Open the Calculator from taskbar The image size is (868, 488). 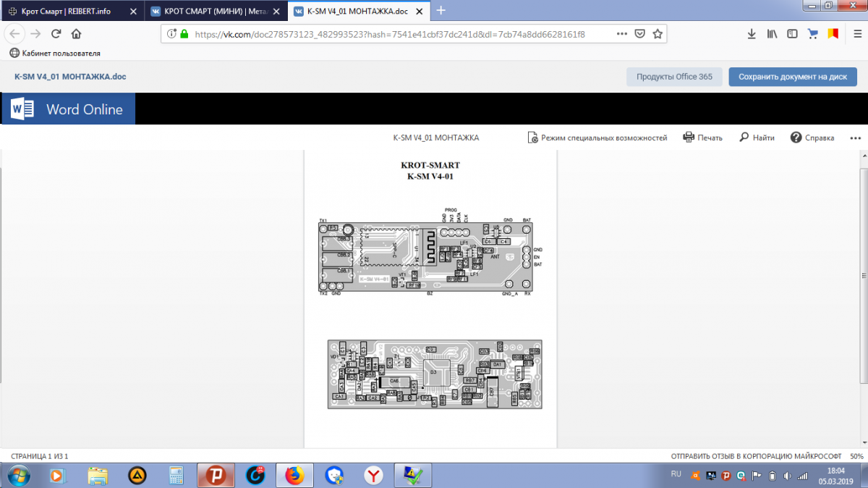click(176, 476)
